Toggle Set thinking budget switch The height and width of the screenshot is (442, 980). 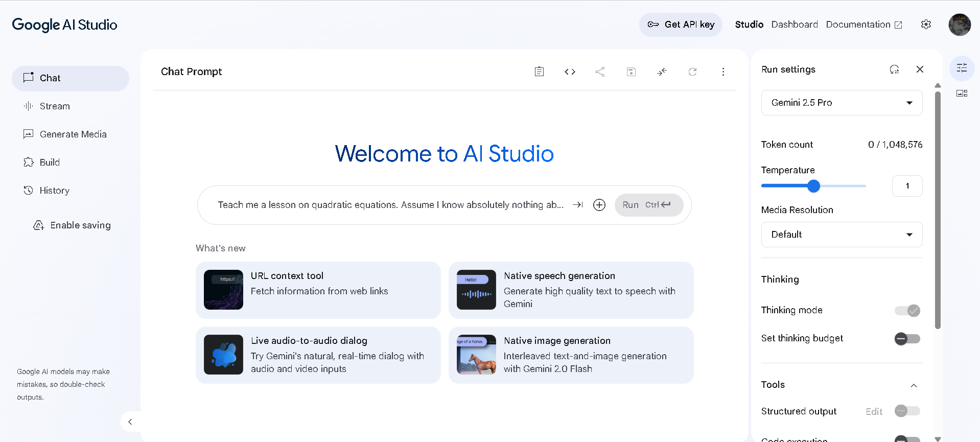pyautogui.click(x=907, y=338)
